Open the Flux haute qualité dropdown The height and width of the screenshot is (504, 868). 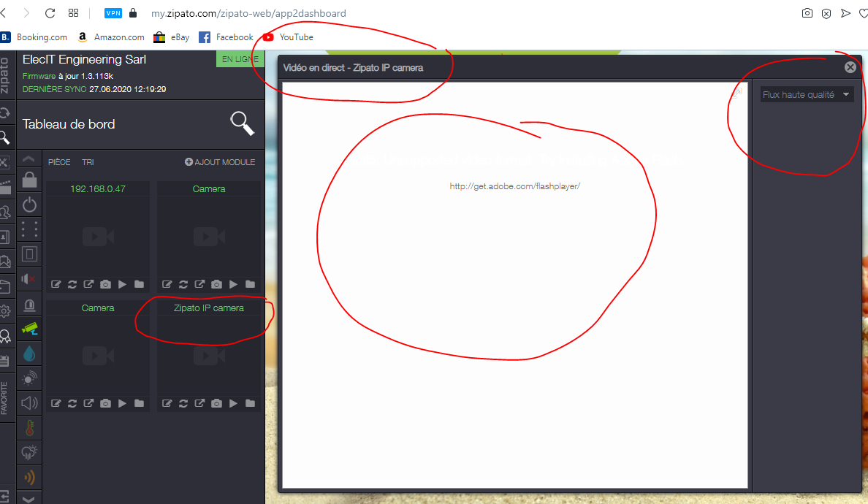click(x=807, y=95)
